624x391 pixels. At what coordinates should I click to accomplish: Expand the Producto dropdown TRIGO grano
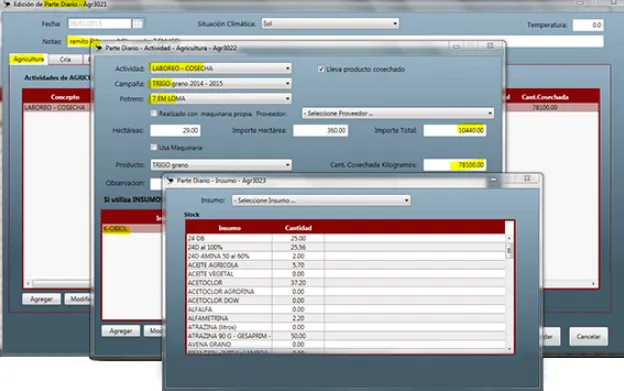[221, 165]
